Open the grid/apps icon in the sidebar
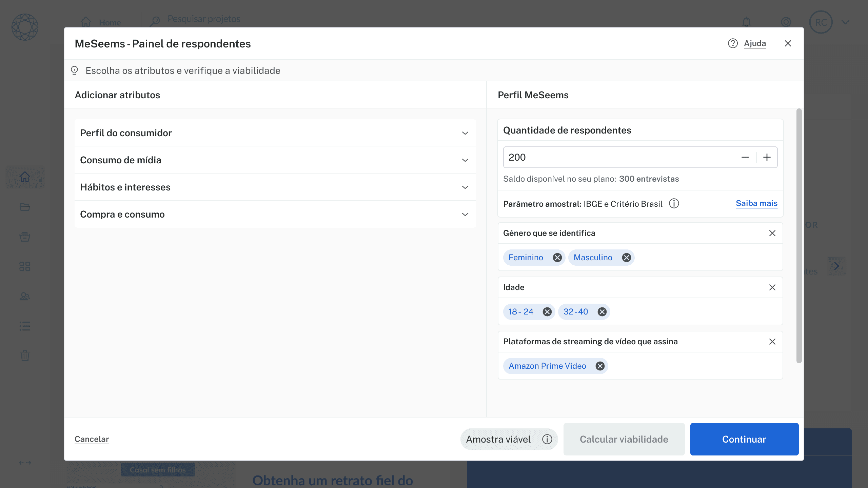868x488 pixels. 25,266
